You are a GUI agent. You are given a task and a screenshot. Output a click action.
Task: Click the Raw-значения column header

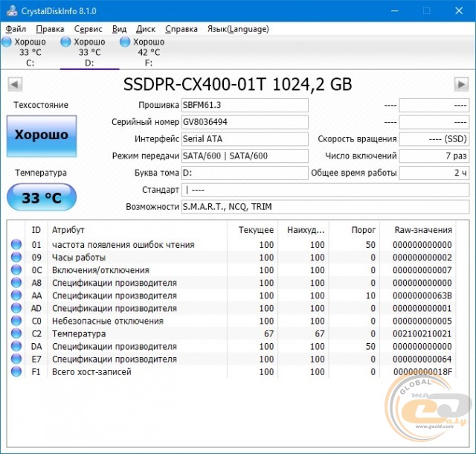click(418, 230)
